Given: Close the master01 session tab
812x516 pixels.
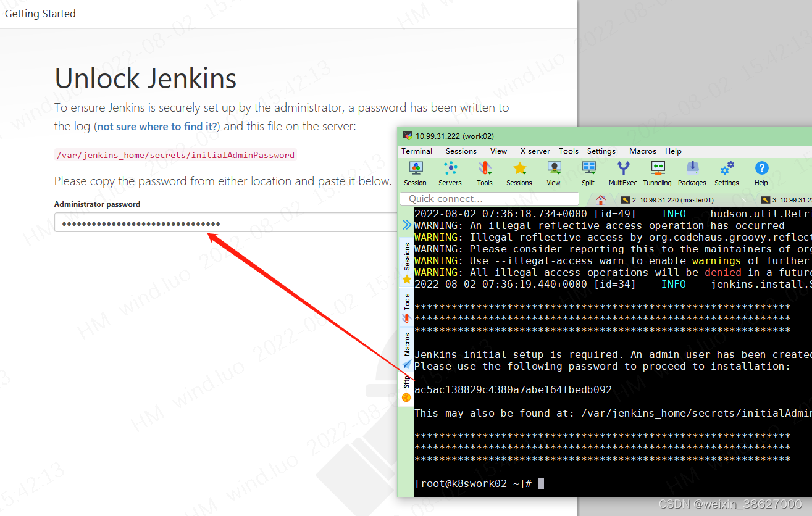Looking at the screenshot, I should click(743, 200).
